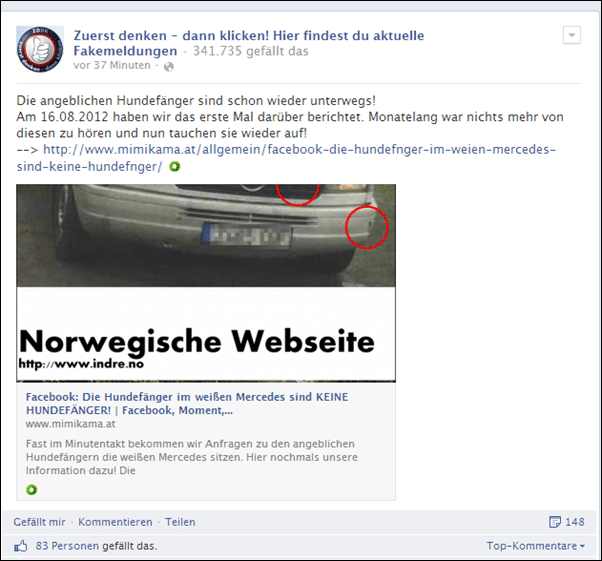Click the public globe privacy icon
Viewport: 602px width, 561px height.
[169, 67]
